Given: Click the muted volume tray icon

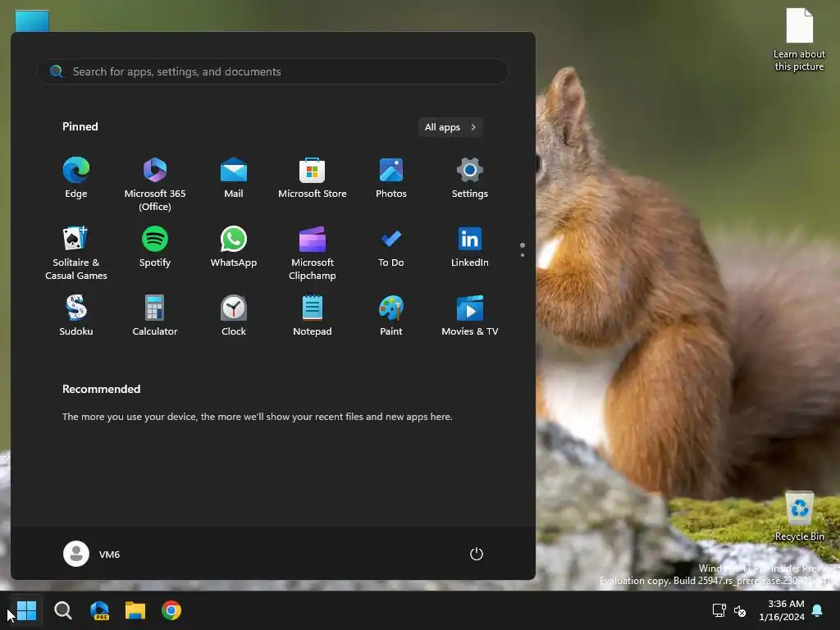Looking at the screenshot, I should pyautogui.click(x=740, y=610).
